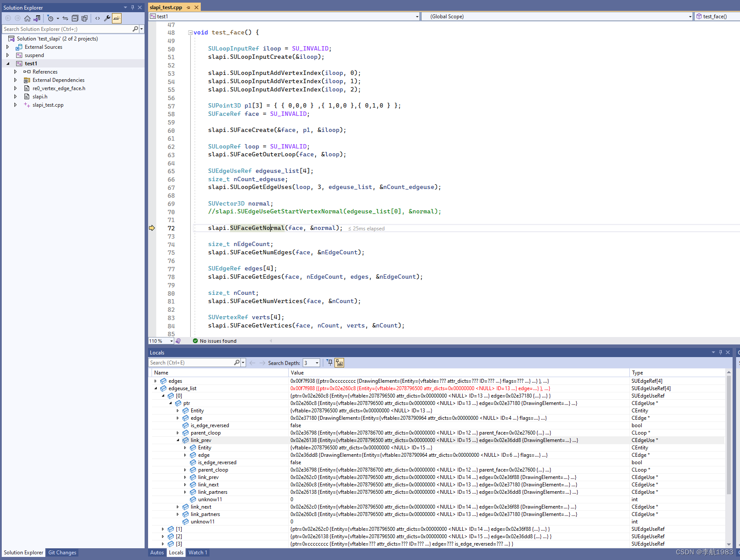The image size is (740, 560).
Task: Select Solution 'test_slapi' root node
Action: click(57, 39)
